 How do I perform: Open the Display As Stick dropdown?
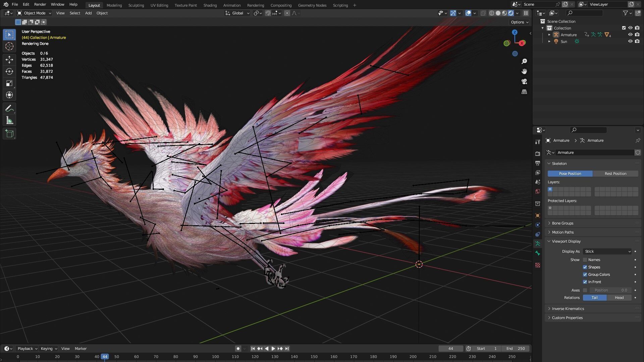click(x=607, y=251)
